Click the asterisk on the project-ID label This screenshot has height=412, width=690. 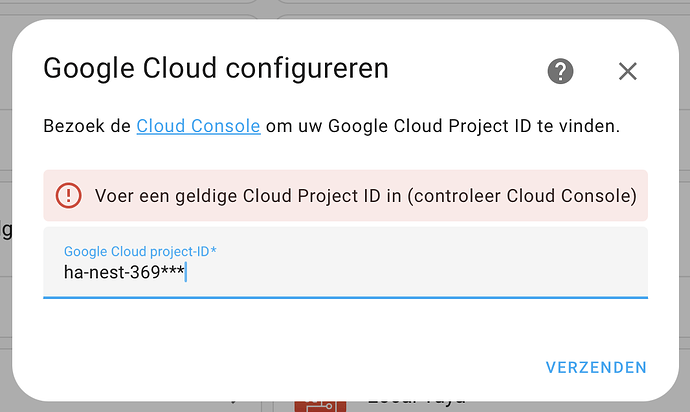(x=213, y=250)
